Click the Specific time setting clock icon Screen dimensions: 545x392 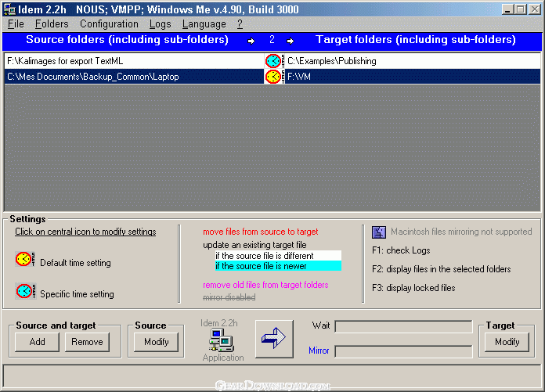25,291
